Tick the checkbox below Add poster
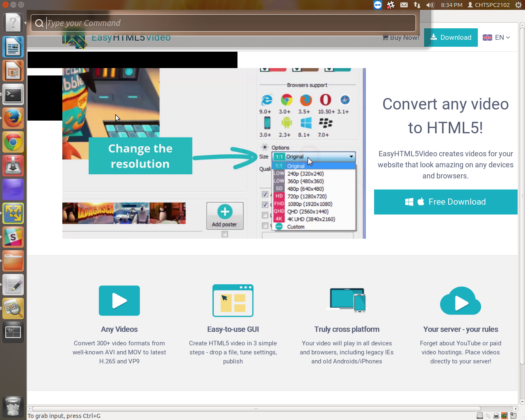 point(225,234)
